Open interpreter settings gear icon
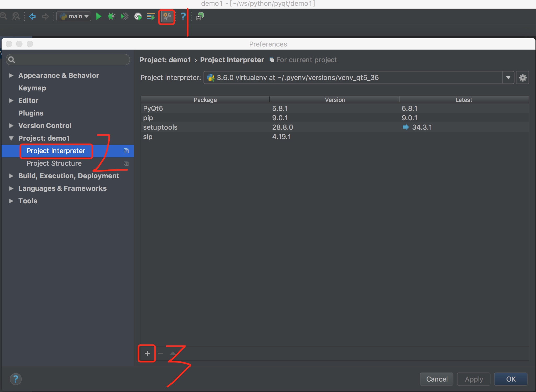Viewport: 536px width, 392px height. click(x=523, y=78)
